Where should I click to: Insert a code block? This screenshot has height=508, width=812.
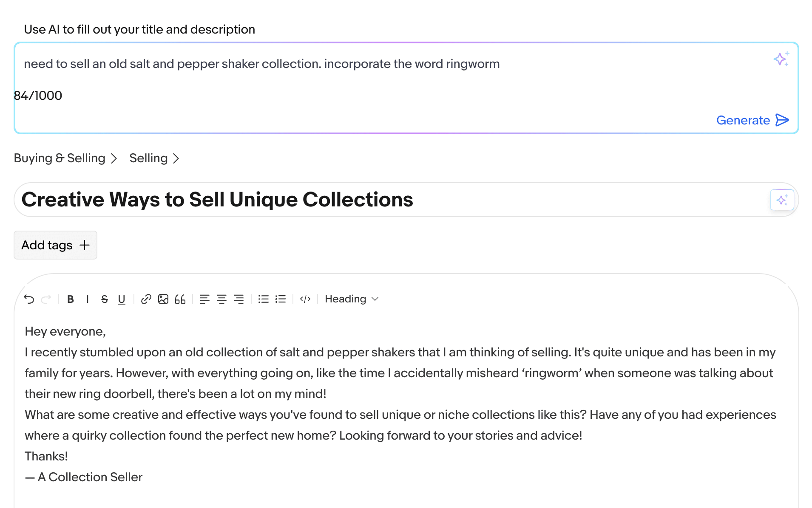[x=305, y=299]
